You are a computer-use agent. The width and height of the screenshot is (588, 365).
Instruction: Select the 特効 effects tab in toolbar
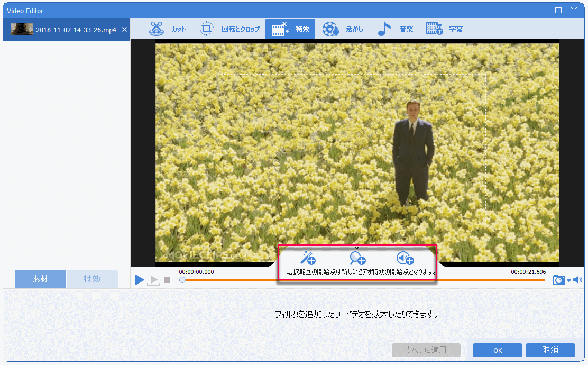tap(290, 29)
